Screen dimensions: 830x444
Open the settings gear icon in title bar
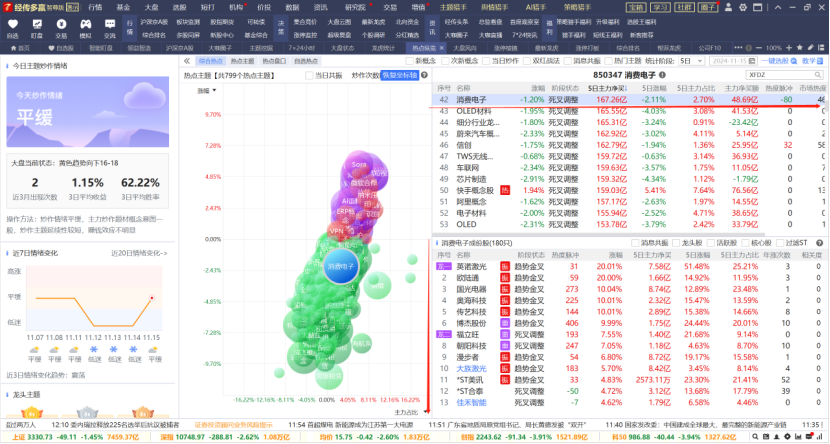click(x=743, y=7)
